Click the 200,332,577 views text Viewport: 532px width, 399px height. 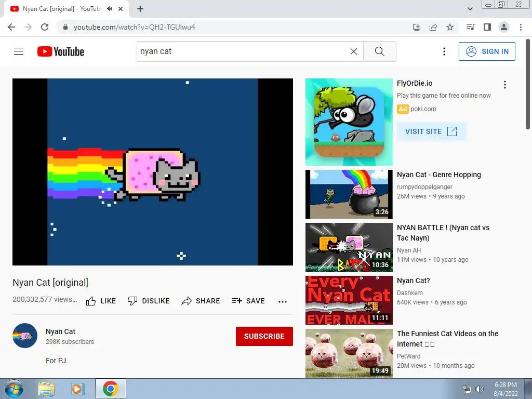pyautogui.click(x=45, y=299)
